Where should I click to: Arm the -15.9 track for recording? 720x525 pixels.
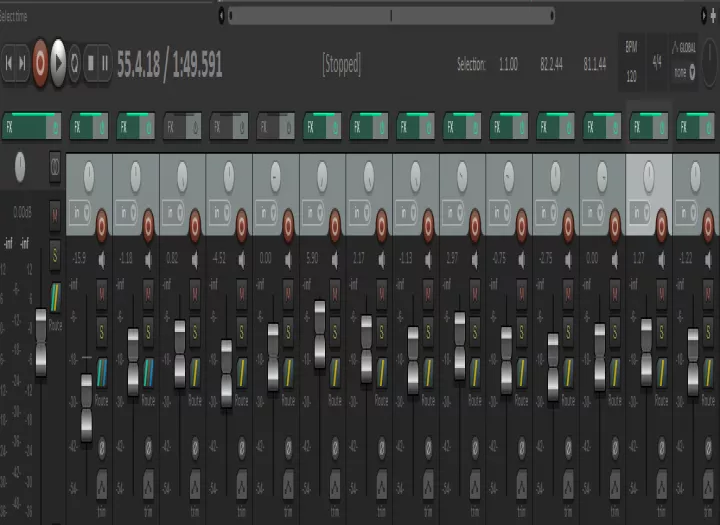tap(101, 226)
